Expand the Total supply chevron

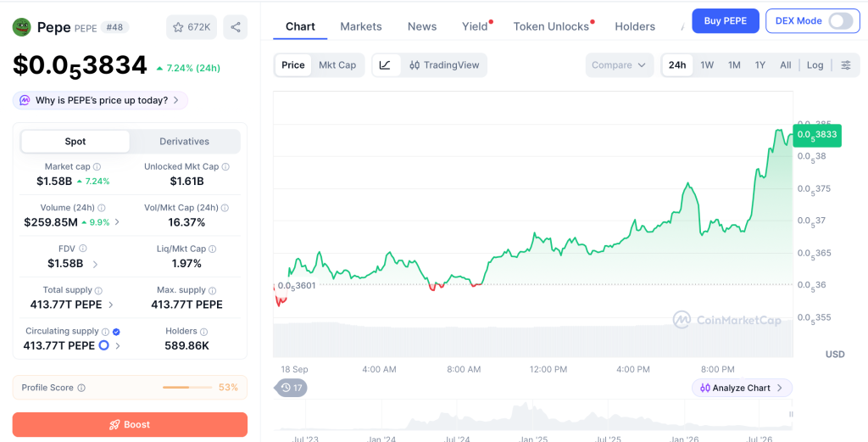click(x=111, y=305)
